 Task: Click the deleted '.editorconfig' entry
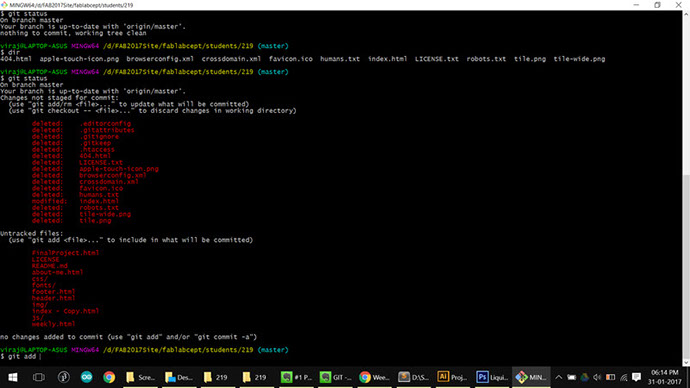[81, 124]
